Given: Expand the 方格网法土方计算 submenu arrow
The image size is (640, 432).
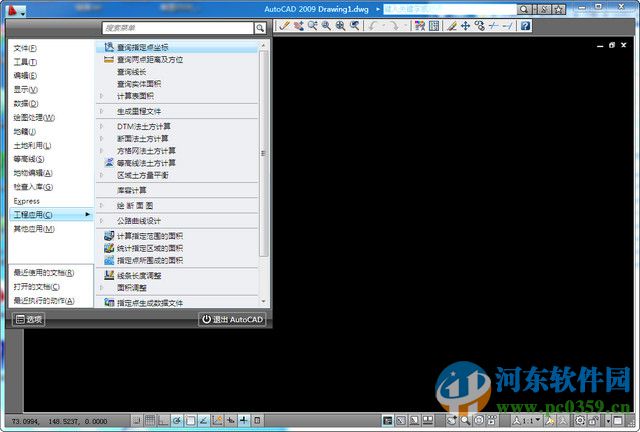Looking at the screenshot, I should [x=101, y=151].
